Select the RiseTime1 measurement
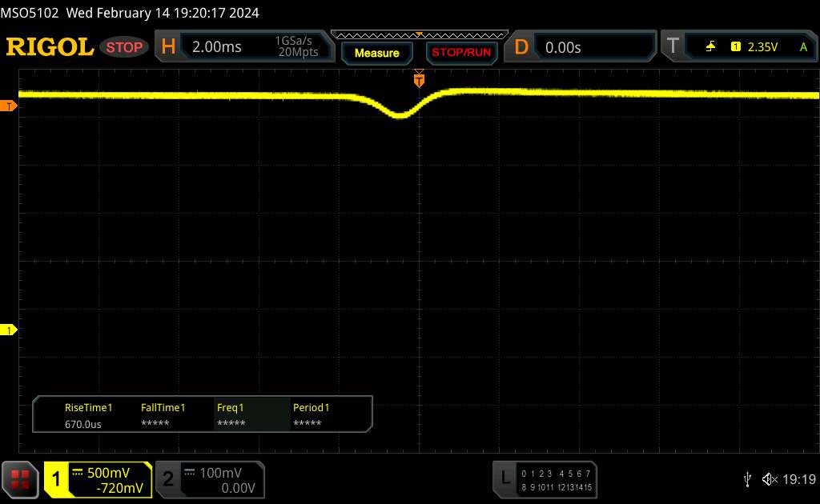 (88, 407)
